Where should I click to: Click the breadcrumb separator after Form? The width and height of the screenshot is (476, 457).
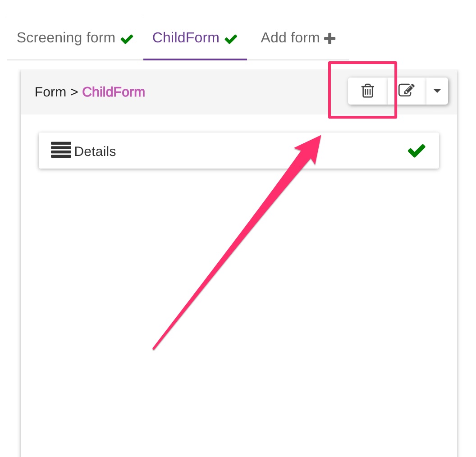pyautogui.click(x=74, y=92)
